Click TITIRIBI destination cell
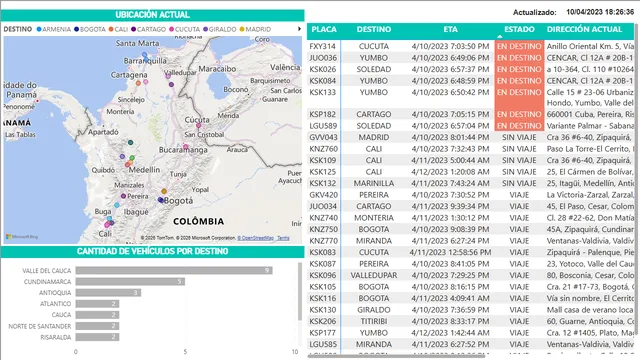Image resolution: width=640 pixels, height=360 pixels. coord(373,321)
